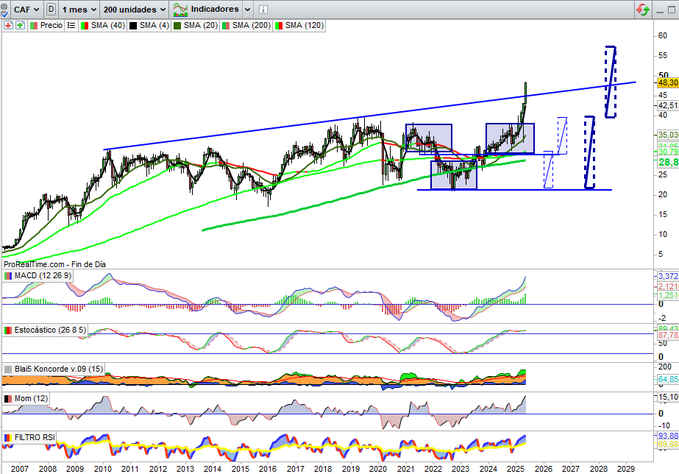Click the Estocástico color icon
The width and height of the screenshot is (679, 474).
click(x=8, y=330)
